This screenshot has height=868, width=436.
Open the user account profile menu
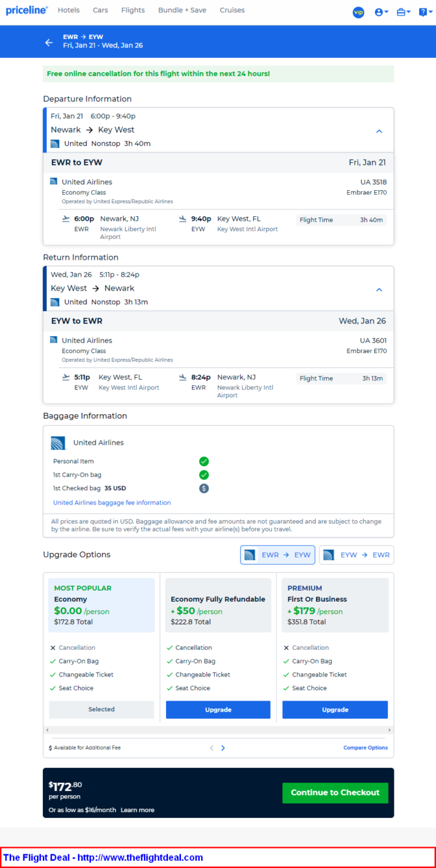(381, 12)
